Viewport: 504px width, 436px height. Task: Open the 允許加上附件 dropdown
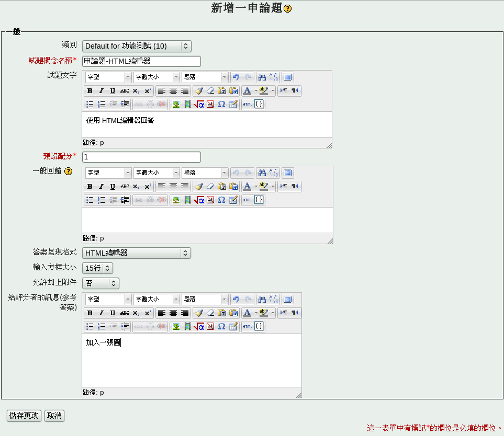(x=100, y=283)
